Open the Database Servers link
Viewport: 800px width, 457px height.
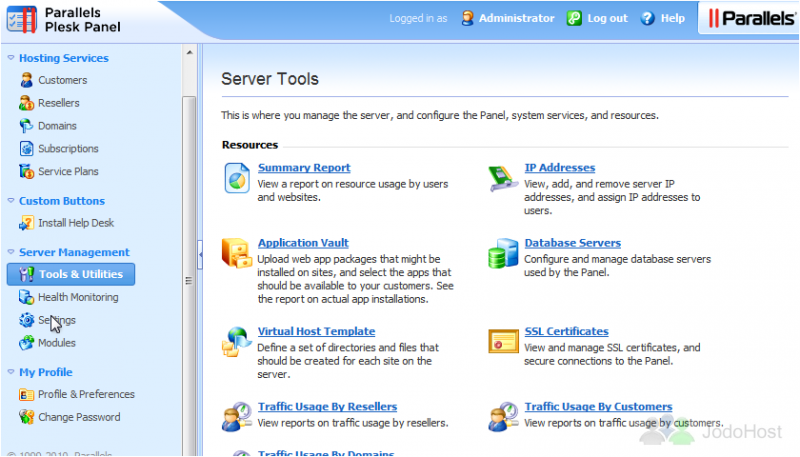(x=572, y=243)
